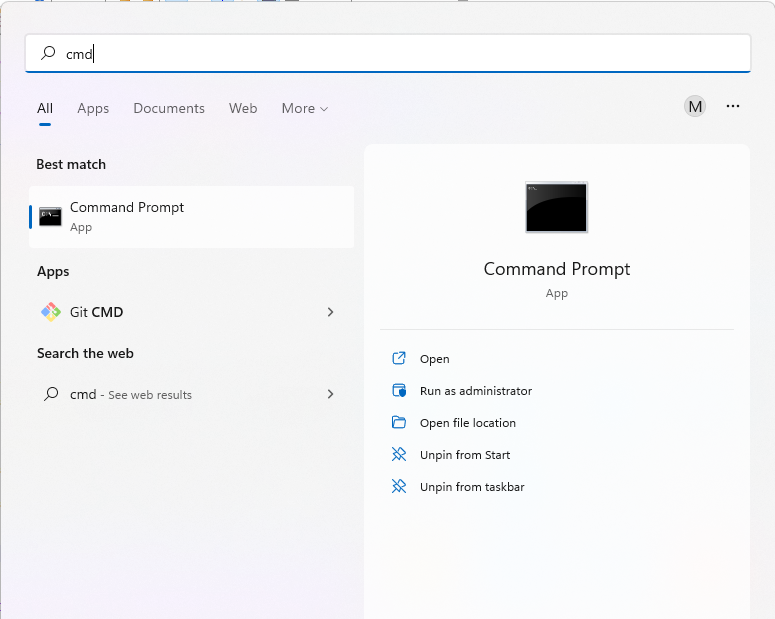The height and width of the screenshot is (619, 775).
Task: Click the Open file location folder icon
Action: tap(399, 423)
